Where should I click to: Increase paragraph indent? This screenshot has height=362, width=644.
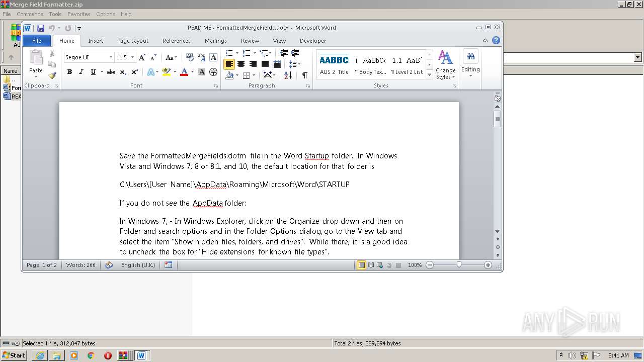click(x=295, y=53)
